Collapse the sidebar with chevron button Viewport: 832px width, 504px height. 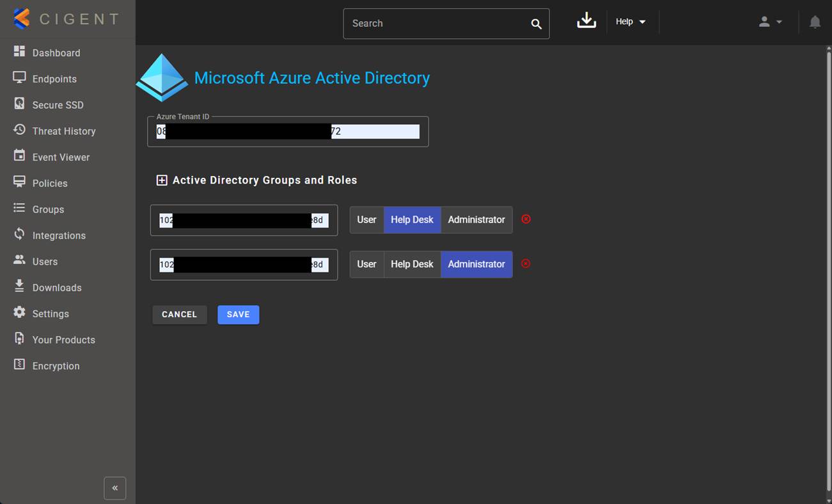click(x=115, y=488)
